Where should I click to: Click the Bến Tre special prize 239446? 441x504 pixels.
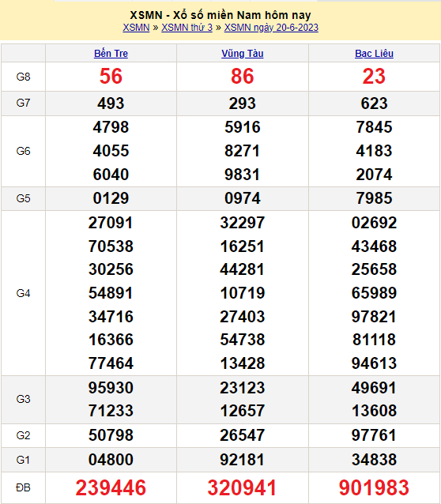(111, 487)
